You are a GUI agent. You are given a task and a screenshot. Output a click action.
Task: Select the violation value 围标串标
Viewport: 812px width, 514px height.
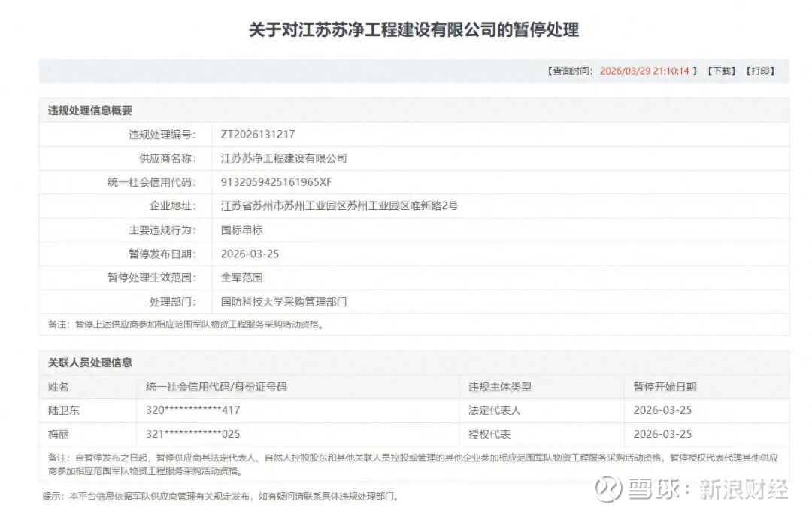click(x=242, y=230)
